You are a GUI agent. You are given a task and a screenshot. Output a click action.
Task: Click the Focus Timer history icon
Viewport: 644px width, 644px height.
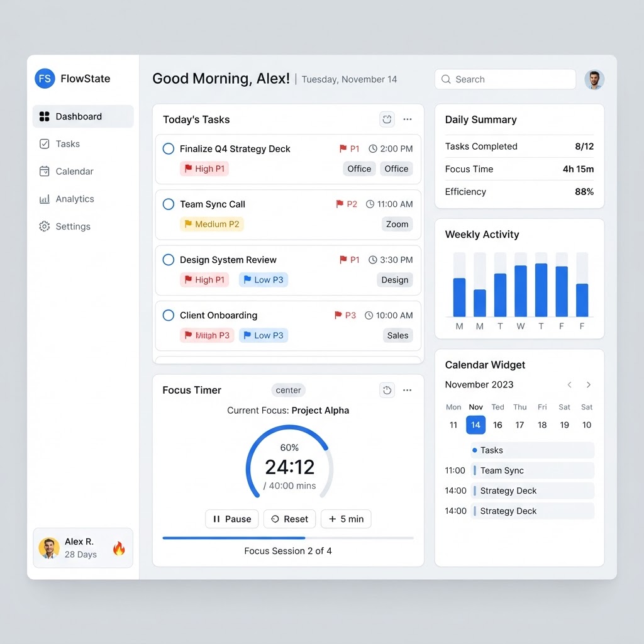[387, 390]
